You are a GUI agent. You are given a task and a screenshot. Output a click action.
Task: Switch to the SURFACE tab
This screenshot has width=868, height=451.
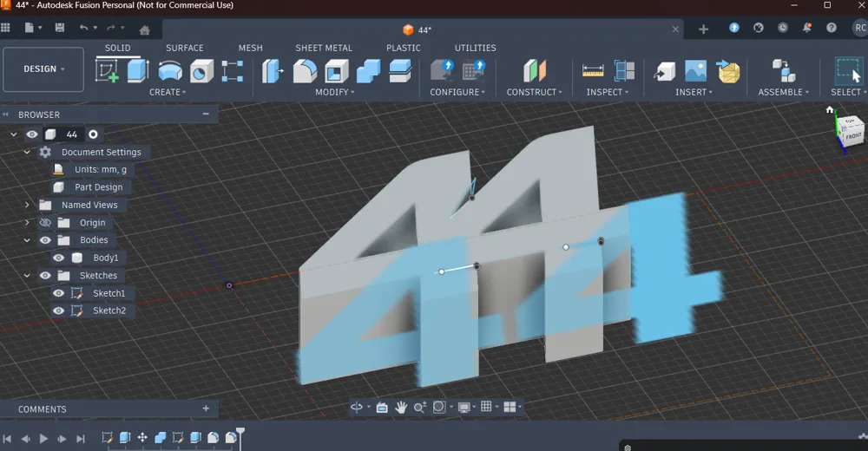point(185,48)
